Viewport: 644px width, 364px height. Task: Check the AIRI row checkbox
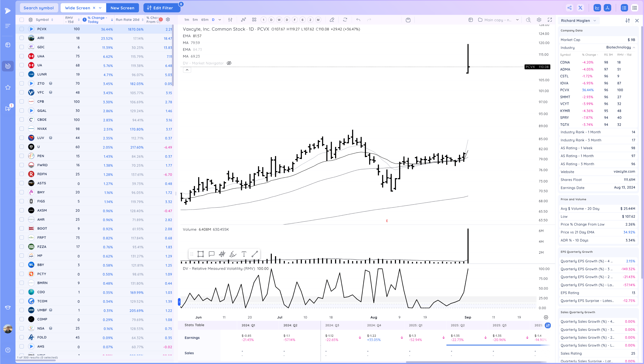22,38
